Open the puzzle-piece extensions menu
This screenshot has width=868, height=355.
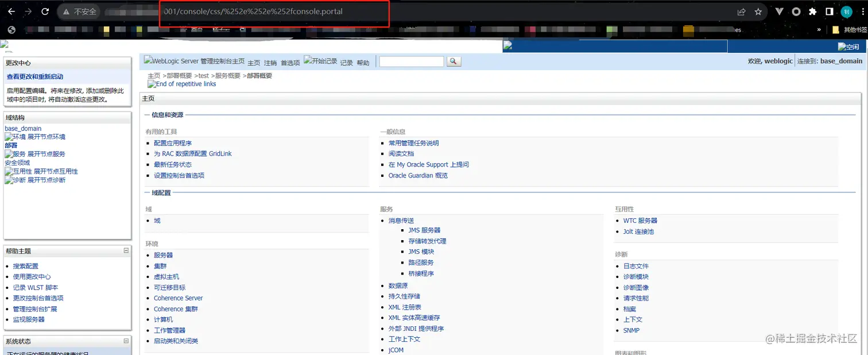click(812, 11)
